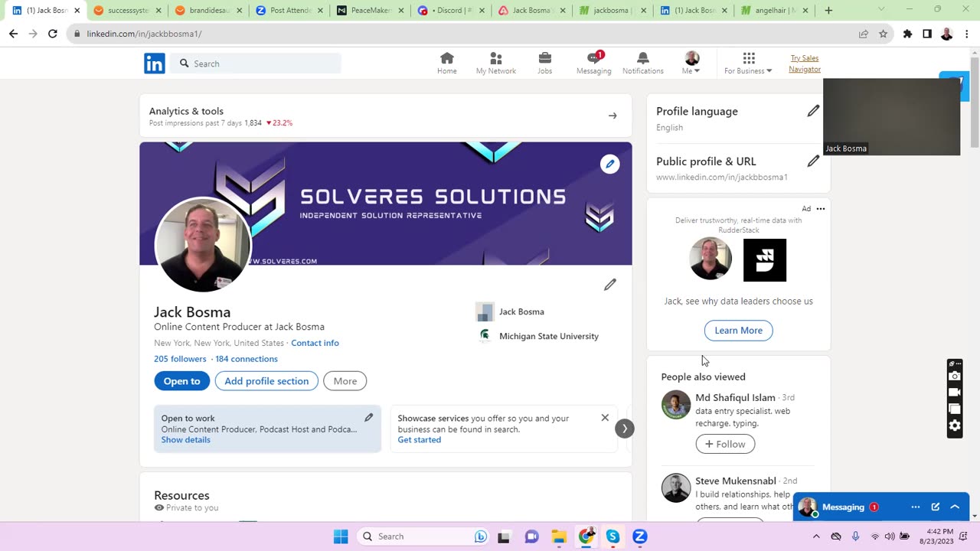Open Analytics & tools arrow
Image resolution: width=980 pixels, height=551 pixels.
(x=612, y=116)
